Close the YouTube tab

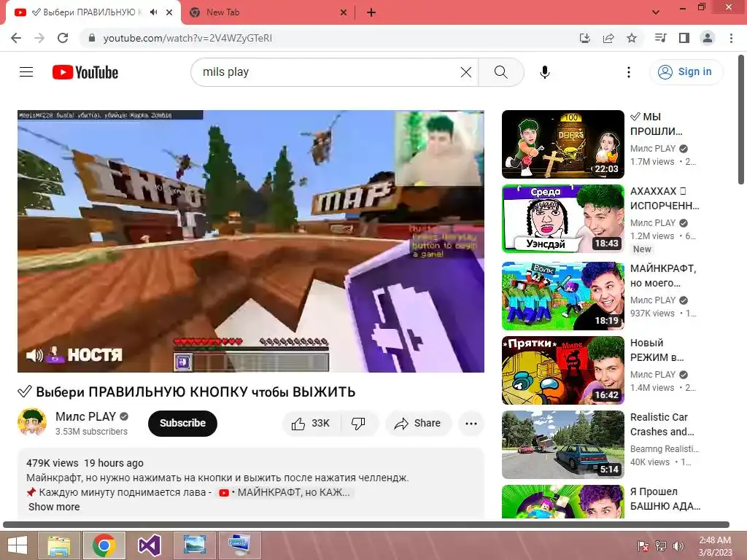click(x=169, y=12)
